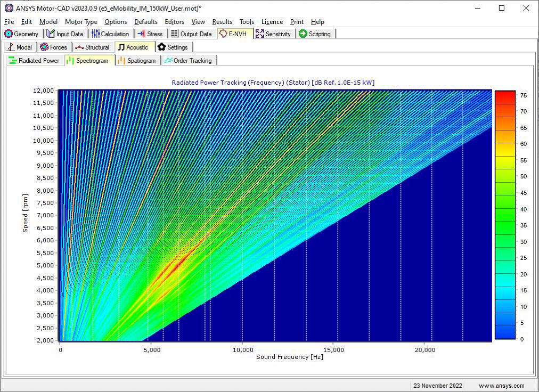Click the Geometry tab icon
The width and height of the screenshot is (539, 392).
(x=8, y=34)
